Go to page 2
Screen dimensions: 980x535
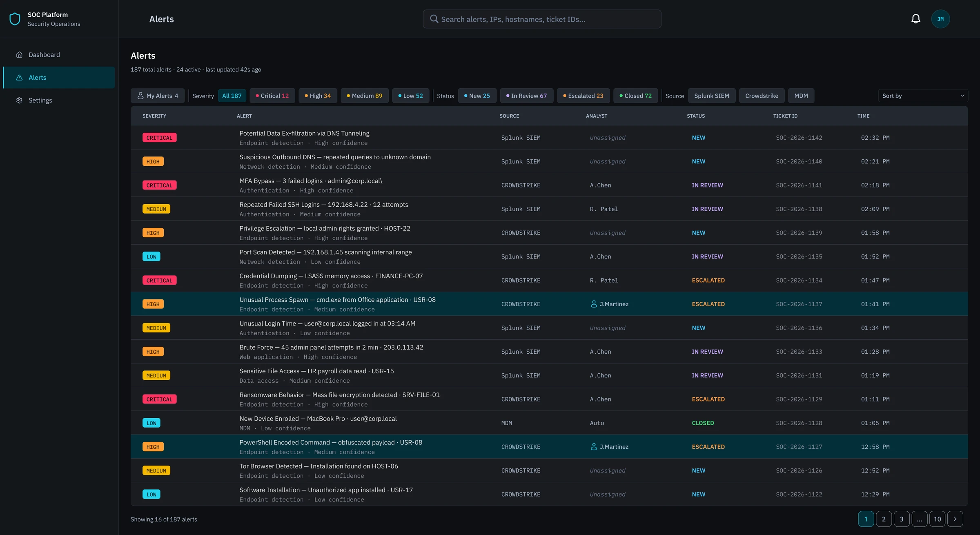tap(884, 519)
